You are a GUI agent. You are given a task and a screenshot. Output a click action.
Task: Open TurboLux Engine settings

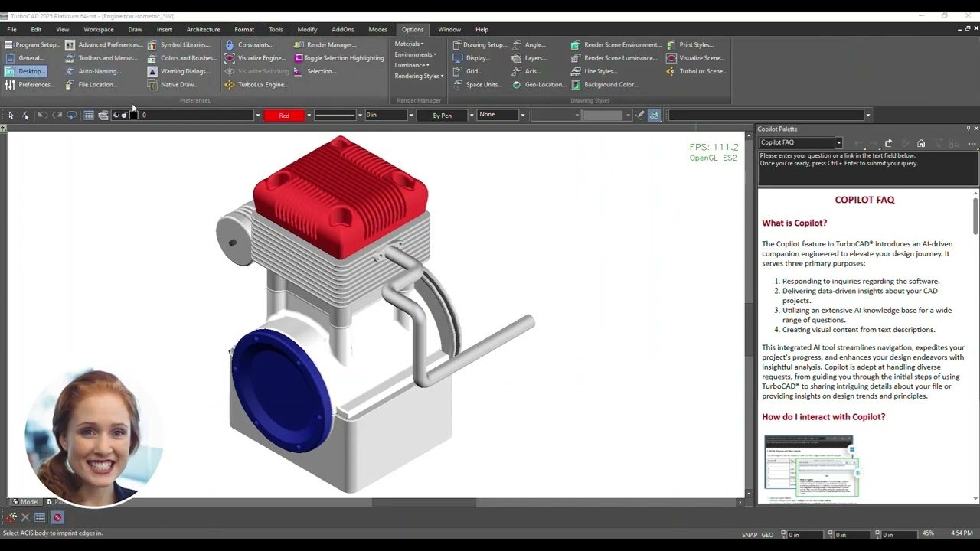click(256, 85)
